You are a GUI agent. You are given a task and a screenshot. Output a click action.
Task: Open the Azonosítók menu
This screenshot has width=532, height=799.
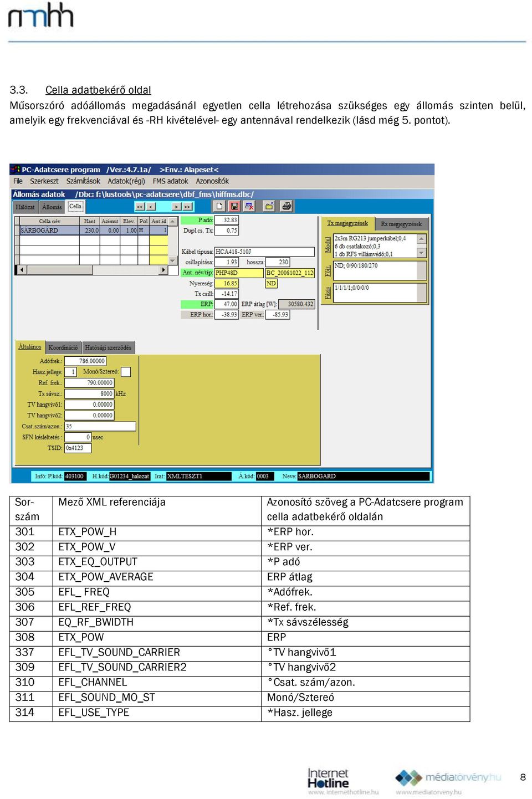(x=212, y=181)
